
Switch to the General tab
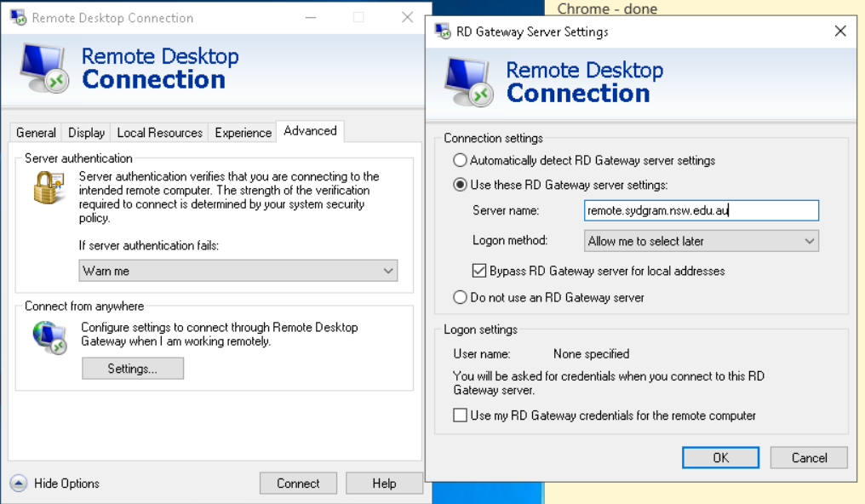point(36,133)
